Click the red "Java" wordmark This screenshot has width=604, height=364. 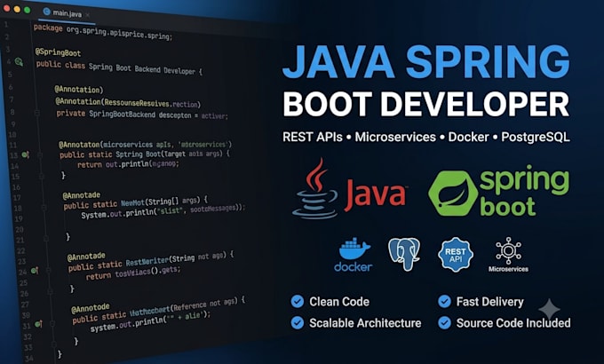[x=376, y=194]
